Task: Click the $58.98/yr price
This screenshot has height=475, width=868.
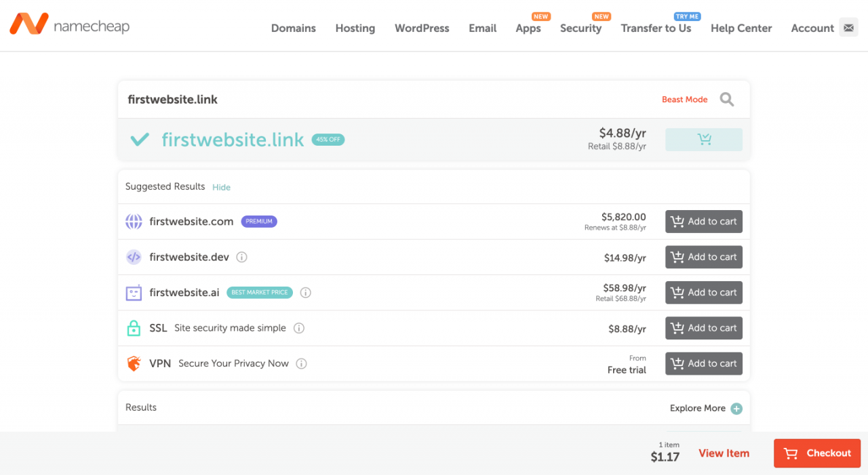Action: (625, 288)
